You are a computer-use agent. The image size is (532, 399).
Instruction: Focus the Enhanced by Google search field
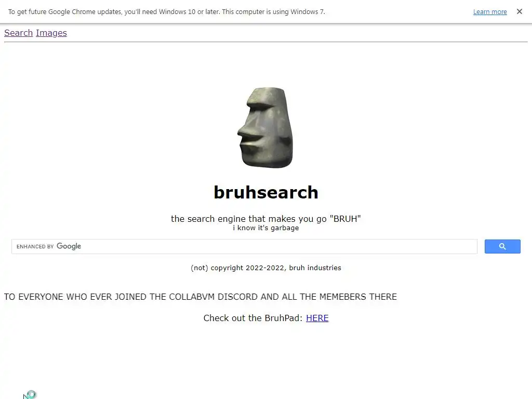244,246
